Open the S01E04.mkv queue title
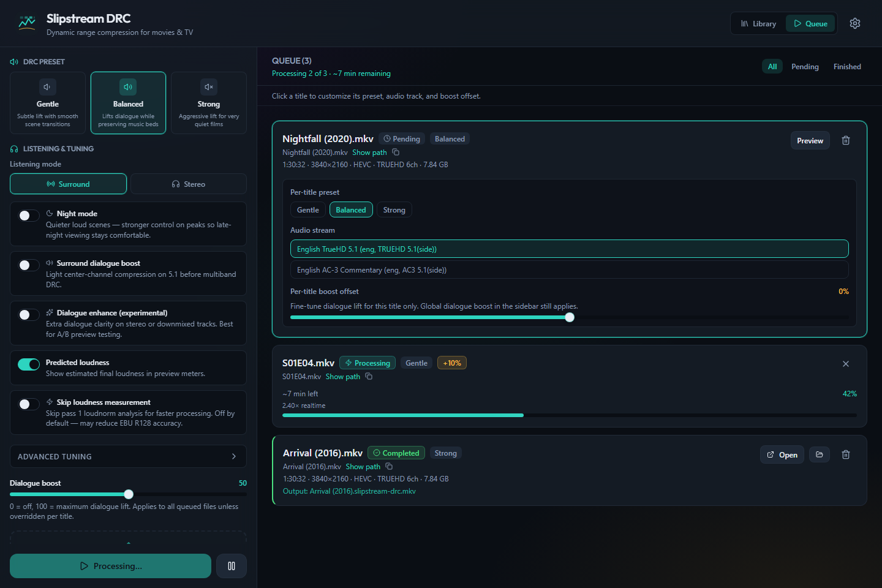The image size is (882, 588). (308, 363)
